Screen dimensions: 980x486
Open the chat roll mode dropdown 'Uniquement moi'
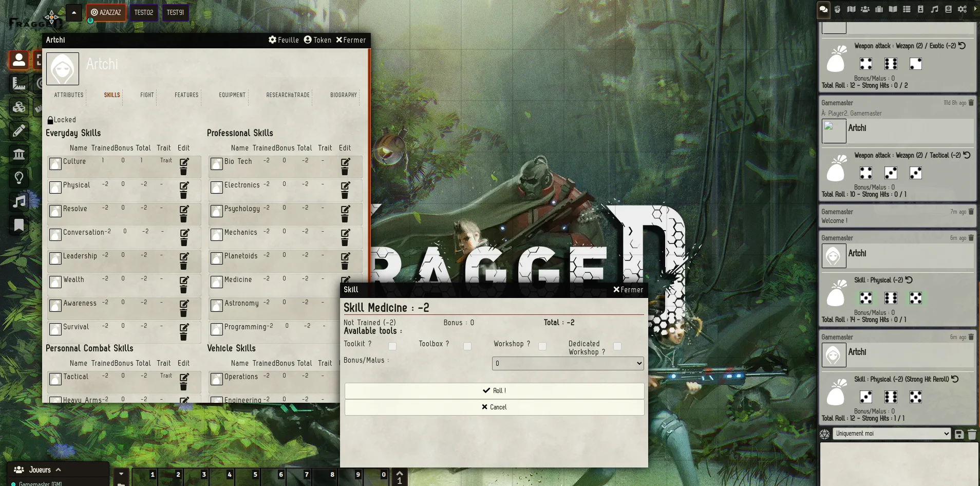click(x=892, y=434)
